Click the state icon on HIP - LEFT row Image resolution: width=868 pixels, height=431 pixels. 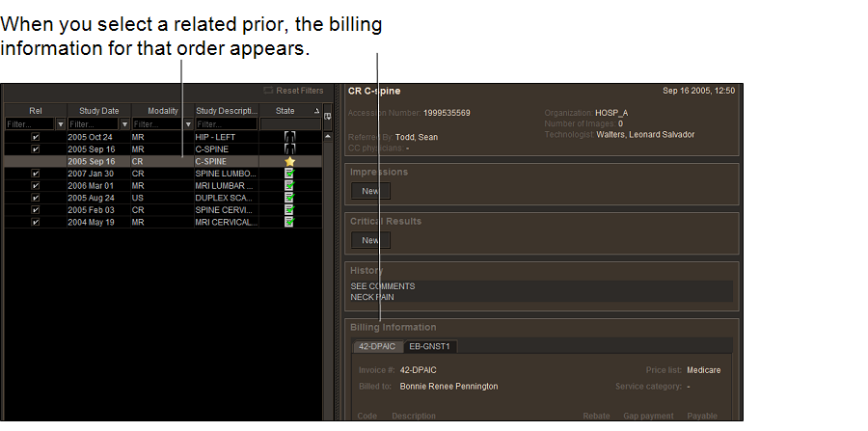coord(289,138)
